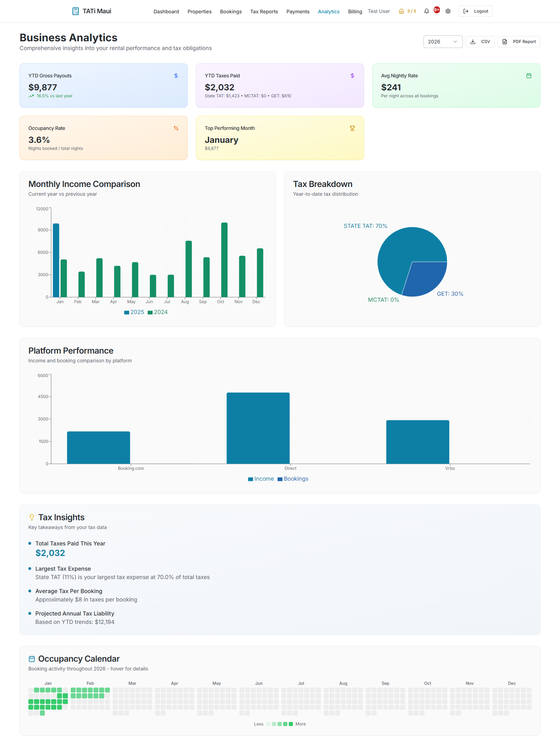Click the trophy icon on Top Performing Month
560x744 pixels.
pyautogui.click(x=352, y=128)
